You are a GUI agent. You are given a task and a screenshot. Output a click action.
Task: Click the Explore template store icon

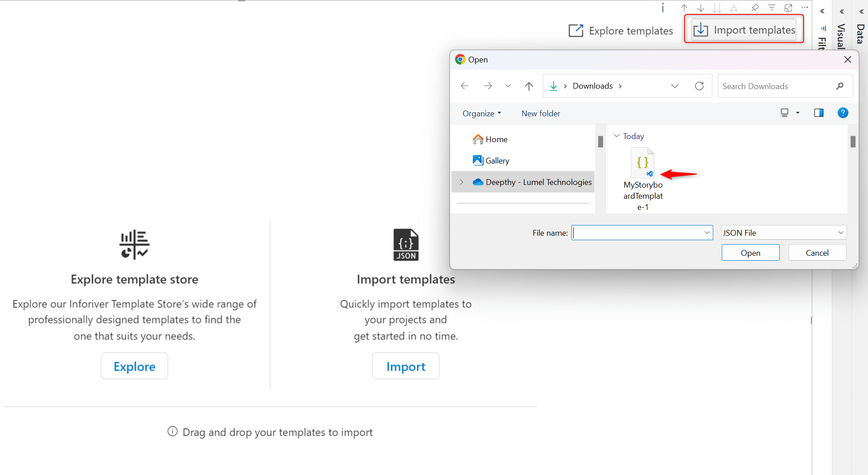[134, 244]
